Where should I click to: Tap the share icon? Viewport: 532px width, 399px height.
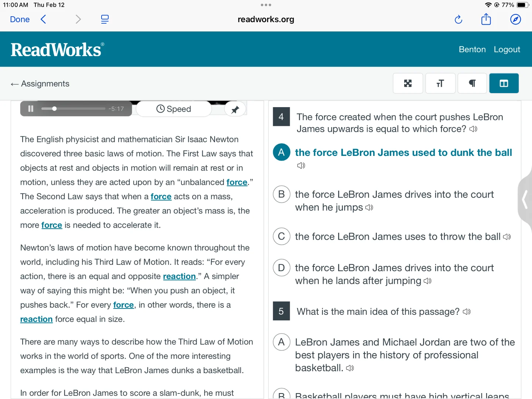(486, 20)
